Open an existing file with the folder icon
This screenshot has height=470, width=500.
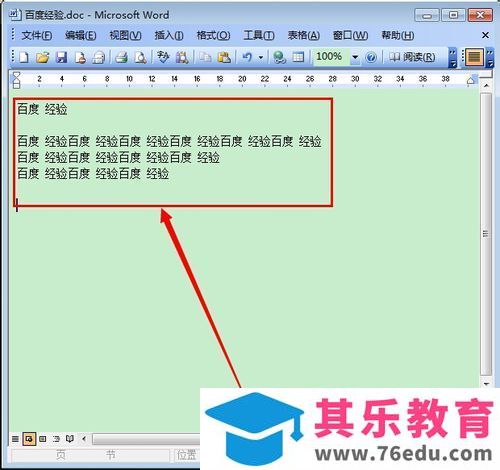[x=43, y=57]
